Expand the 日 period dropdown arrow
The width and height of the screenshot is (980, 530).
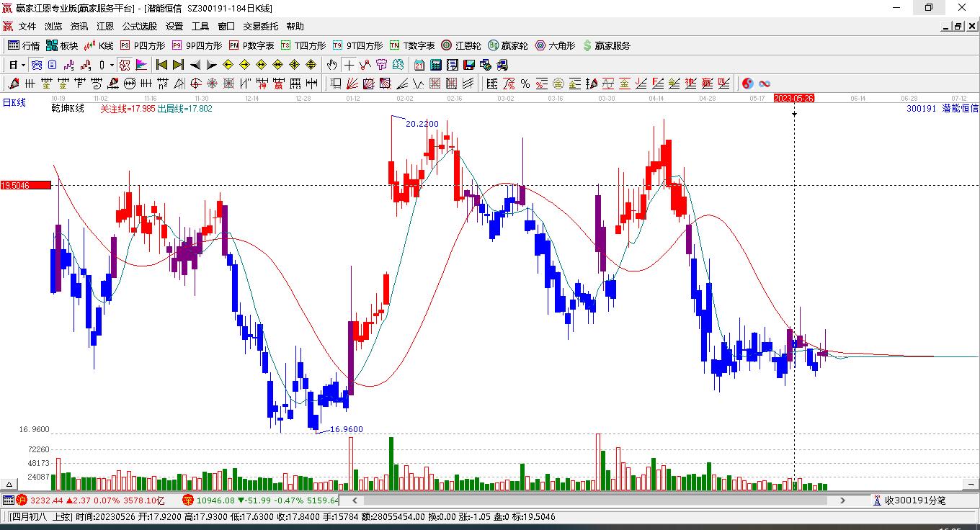click(23, 65)
